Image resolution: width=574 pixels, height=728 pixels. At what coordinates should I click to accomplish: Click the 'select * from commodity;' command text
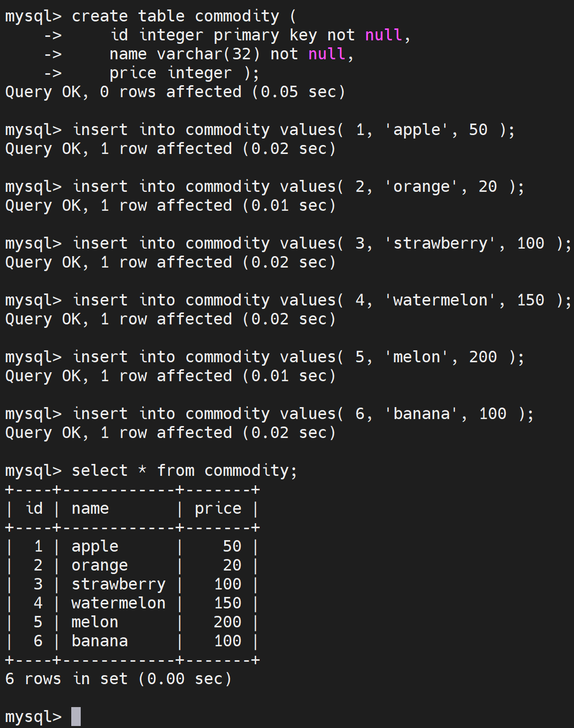[184, 471]
